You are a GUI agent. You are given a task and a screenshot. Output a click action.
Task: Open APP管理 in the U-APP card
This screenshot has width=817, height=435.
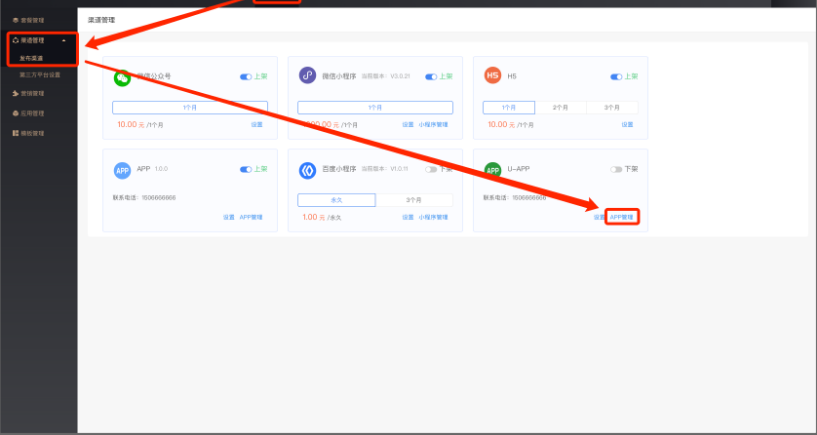pyautogui.click(x=622, y=217)
